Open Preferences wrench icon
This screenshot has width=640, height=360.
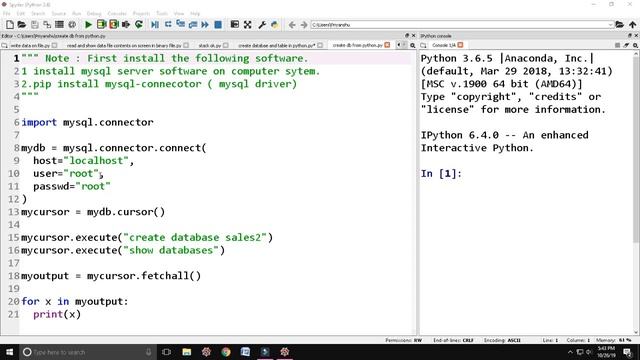[x=262, y=25]
